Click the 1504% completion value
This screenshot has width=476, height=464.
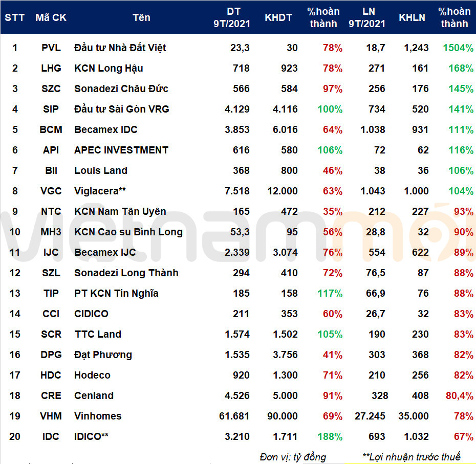click(x=458, y=48)
